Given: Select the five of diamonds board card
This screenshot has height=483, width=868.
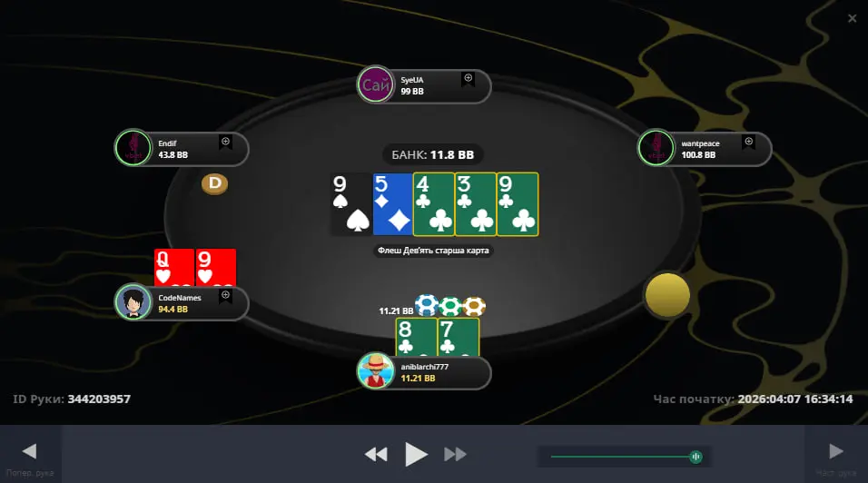Looking at the screenshot, I should pos(392,204).
